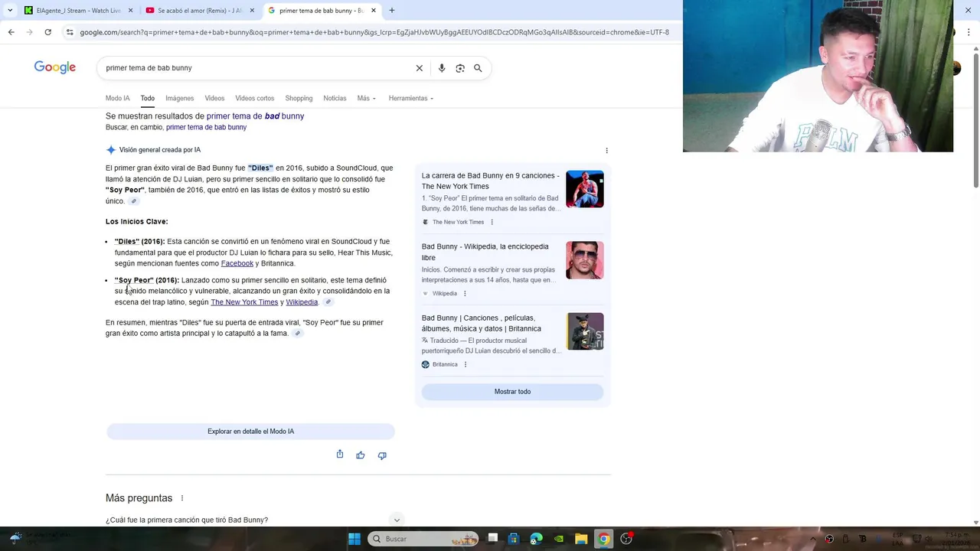Open Google Lens image search
The image size is (980, 551).
(x=460, y=68)
